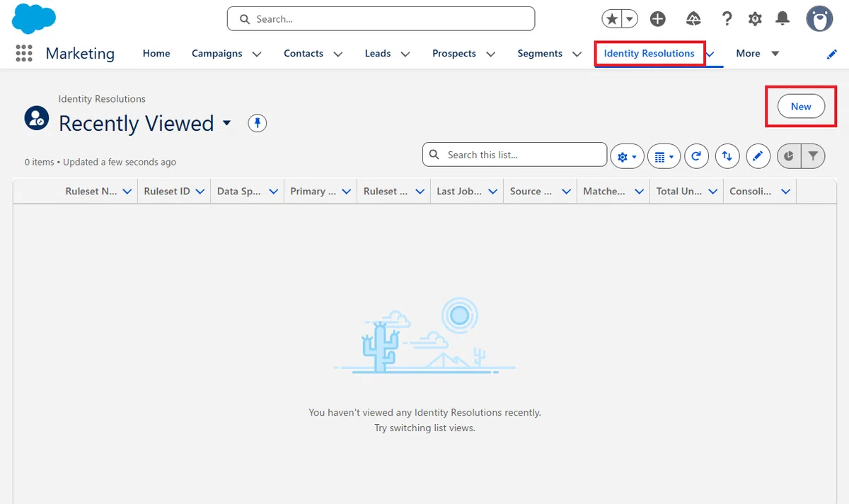Open the Setup gear icon
Viewport: 849px width, 504px height.
click(755, 19)
